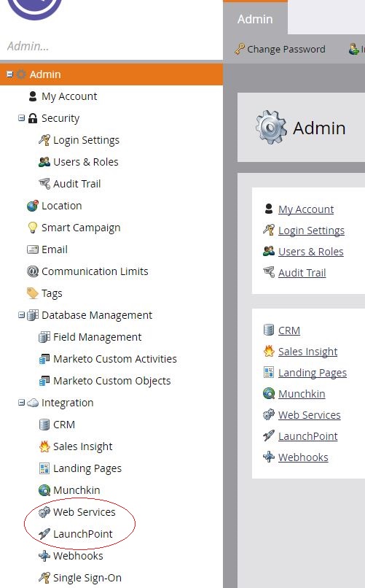Click the person icon beside My Account in tree
Viewport: 365px width, 588px height.
click(x=33, y=96)
